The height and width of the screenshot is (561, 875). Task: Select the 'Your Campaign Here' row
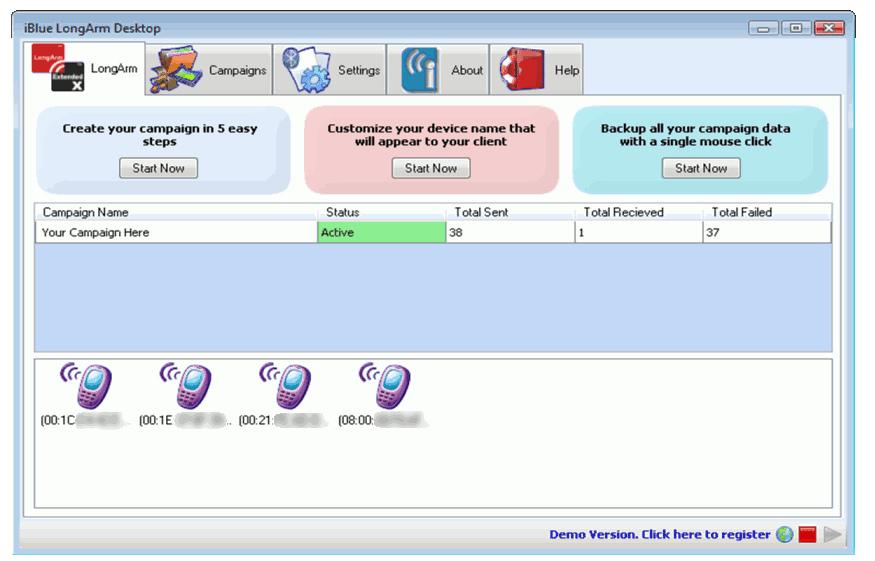click(433, 232)
